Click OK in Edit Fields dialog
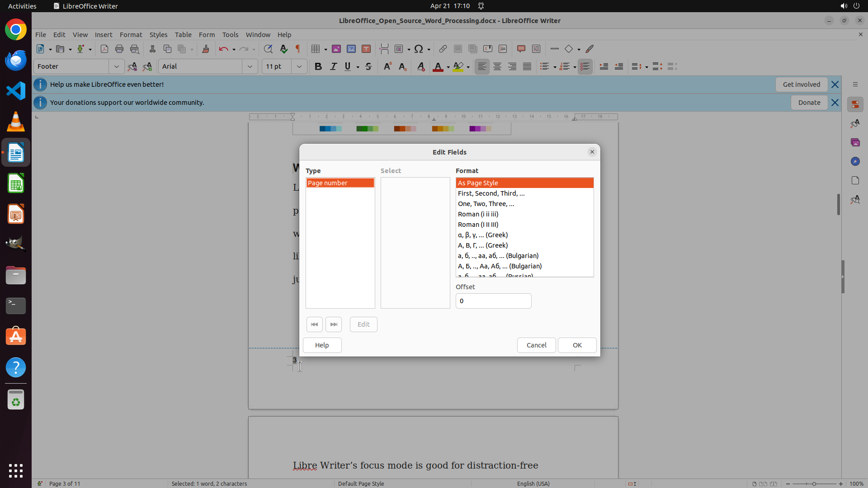The image size is (868, 488). click(x=577, y=345)
